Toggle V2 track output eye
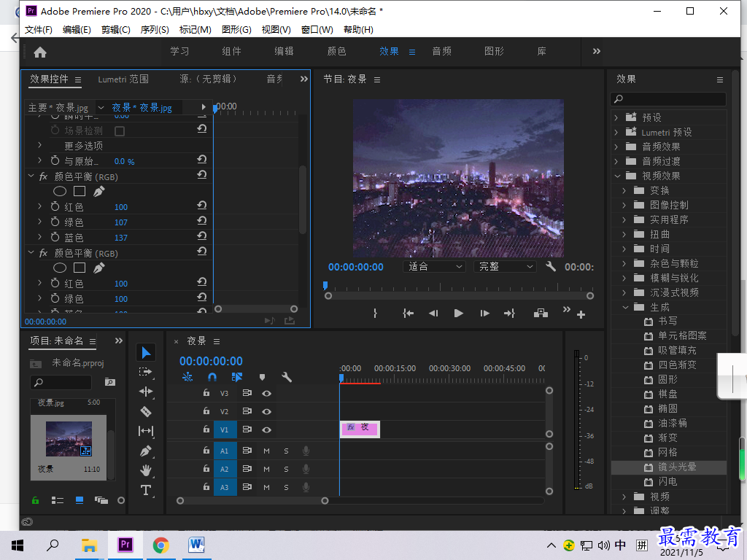This screenshot has height=560, width=747. (267, 411)
